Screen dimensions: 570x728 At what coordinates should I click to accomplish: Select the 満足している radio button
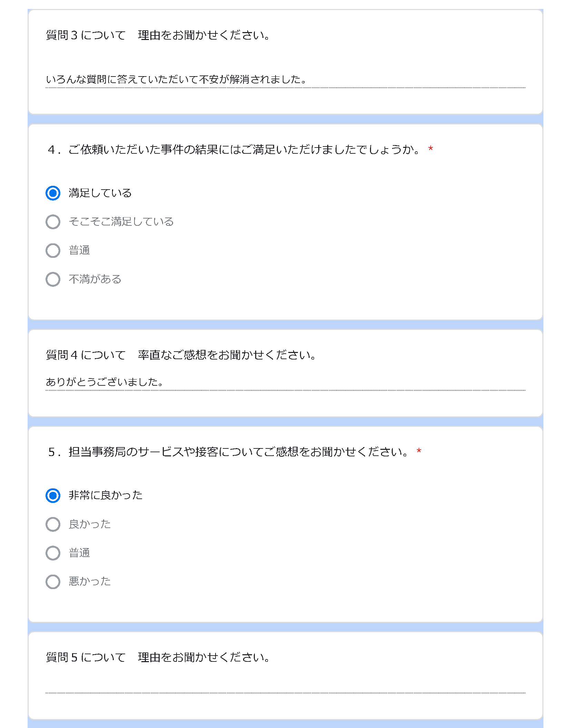53,193
